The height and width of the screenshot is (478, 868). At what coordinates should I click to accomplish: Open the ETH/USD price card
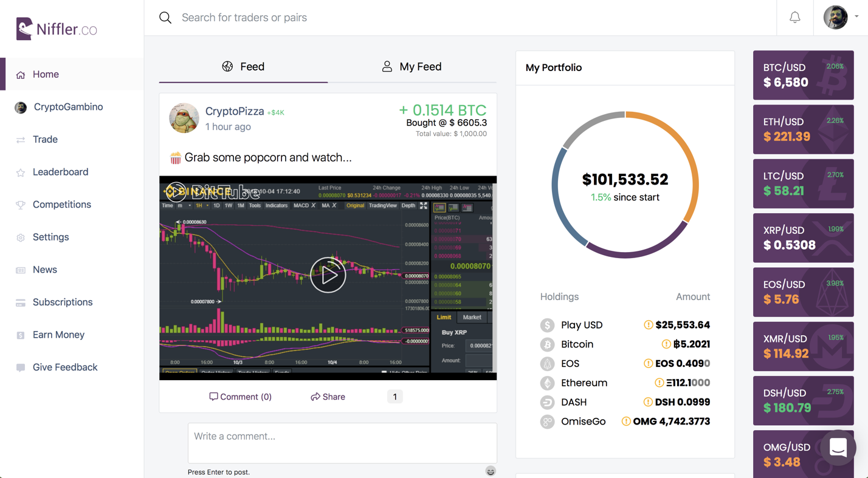tap(804, 129)
